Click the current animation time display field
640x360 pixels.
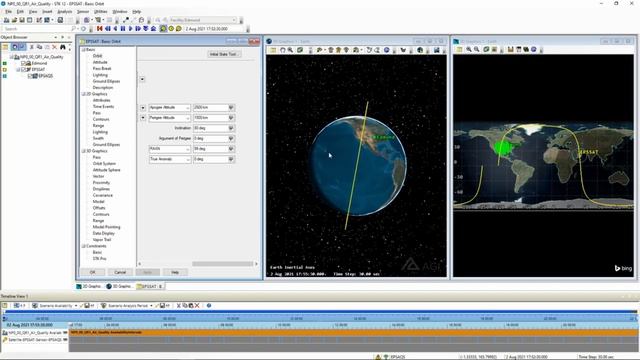[x=215, y=29]
